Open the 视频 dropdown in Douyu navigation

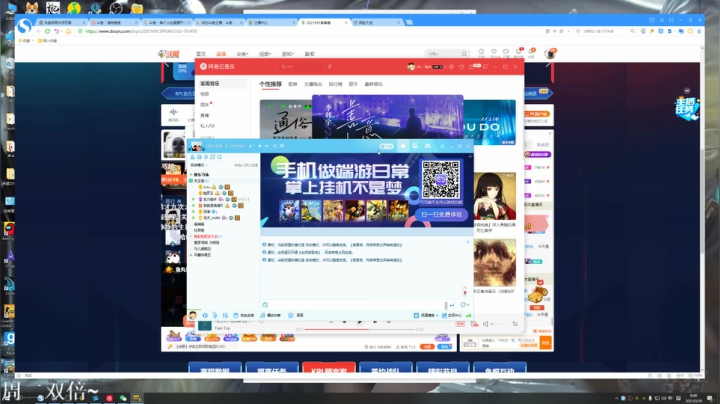click(265, 54)
